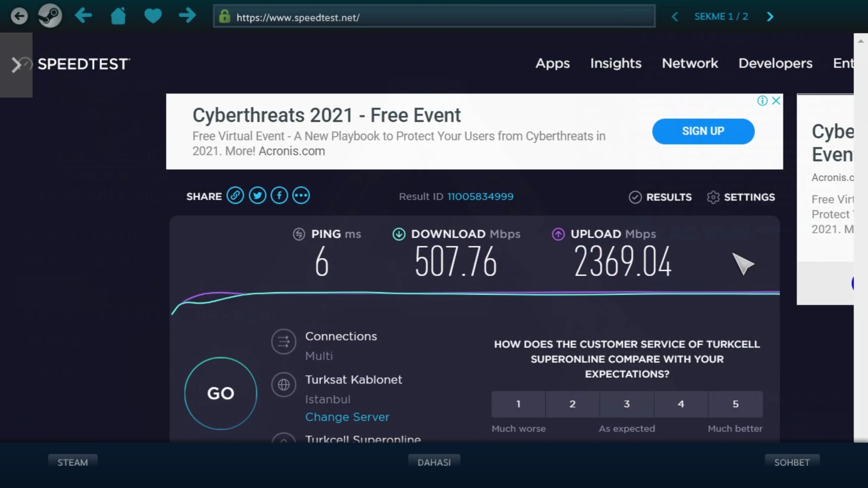Screen dimensions: 868x488
Task: Open more share options icon
Action: [301, 196]
